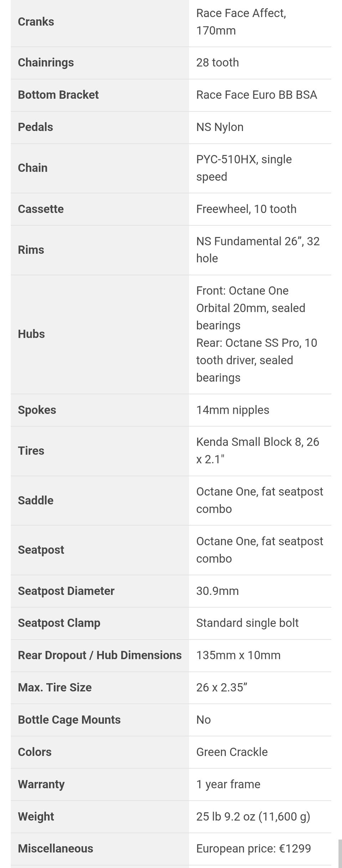This screenshot has width=342, height=868.
Task: Click the 14mm nipples spokes value
Action: (x=233, y=410)
